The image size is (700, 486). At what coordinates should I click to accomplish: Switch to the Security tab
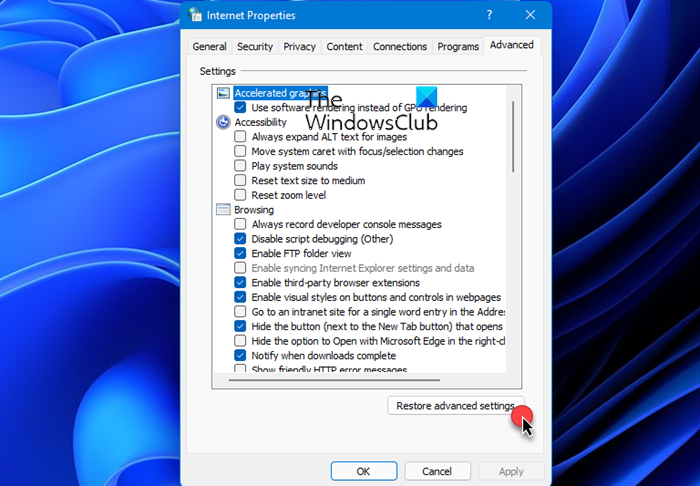[x=255, y=46]
